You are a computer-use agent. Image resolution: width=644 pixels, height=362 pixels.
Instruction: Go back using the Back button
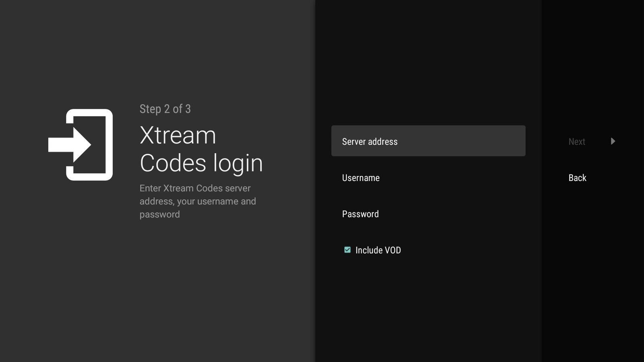pyautogui.click(x=577, y=178)
